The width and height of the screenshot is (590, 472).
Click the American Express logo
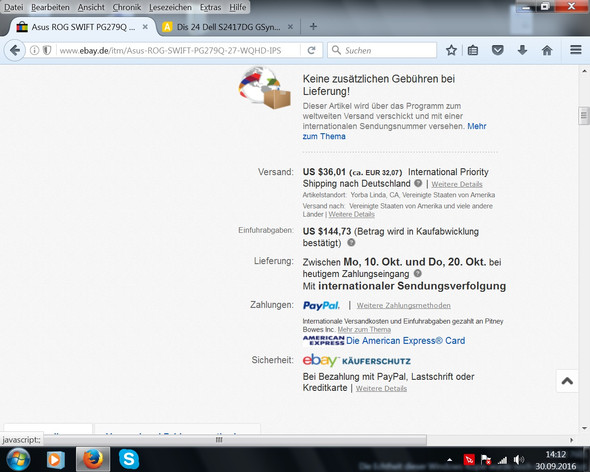324,341
